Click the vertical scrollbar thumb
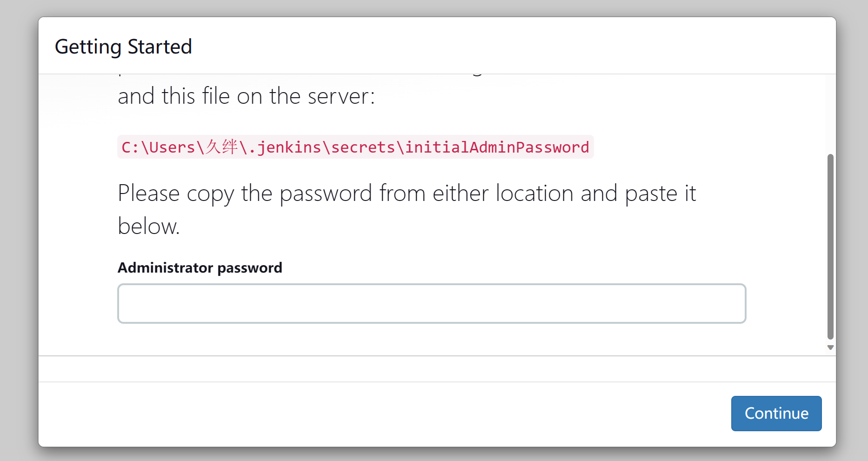 tap(830, 247)
